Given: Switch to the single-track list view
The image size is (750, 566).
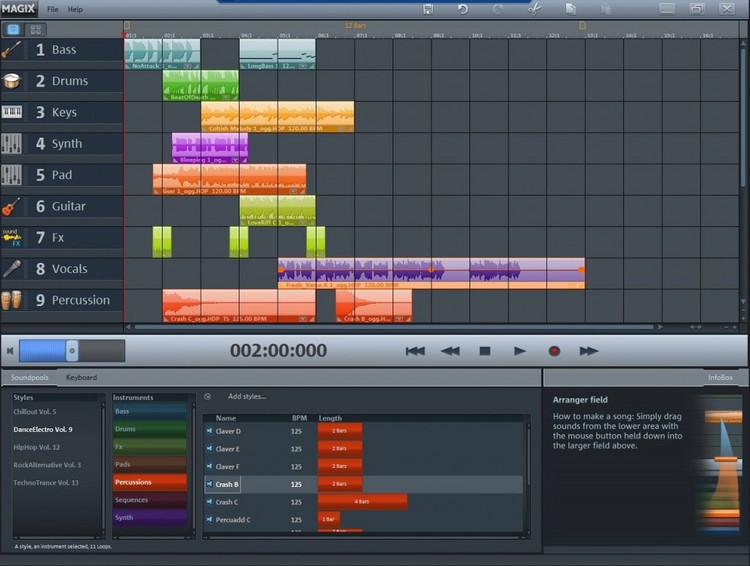Looking at the screenshot, I should point(14,30).
